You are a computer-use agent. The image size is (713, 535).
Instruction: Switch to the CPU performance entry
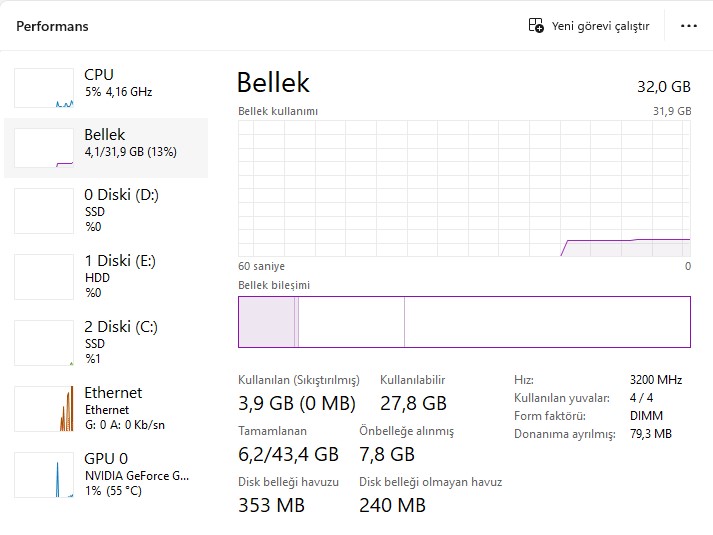pyautogui.click(x=106, y=88)
